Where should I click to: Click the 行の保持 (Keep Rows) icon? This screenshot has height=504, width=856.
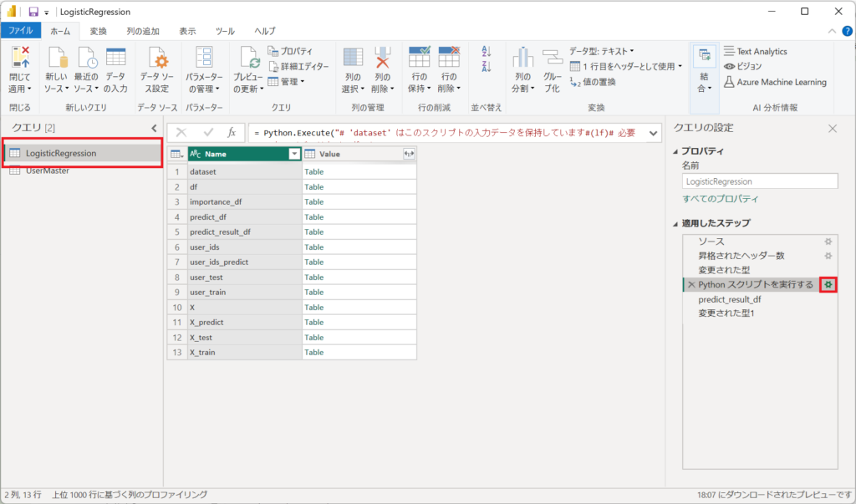point(420,58)
